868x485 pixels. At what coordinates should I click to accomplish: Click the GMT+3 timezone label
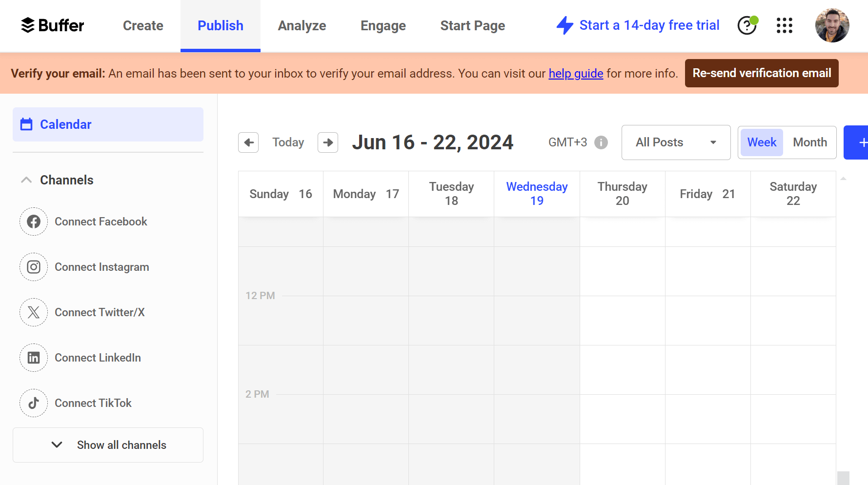pyautogui.click(x=567, y=142)
